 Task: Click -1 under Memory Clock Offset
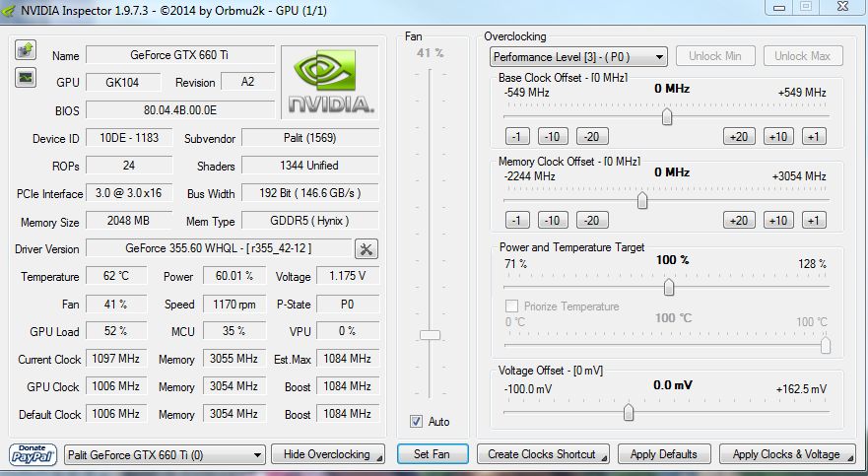517,221
